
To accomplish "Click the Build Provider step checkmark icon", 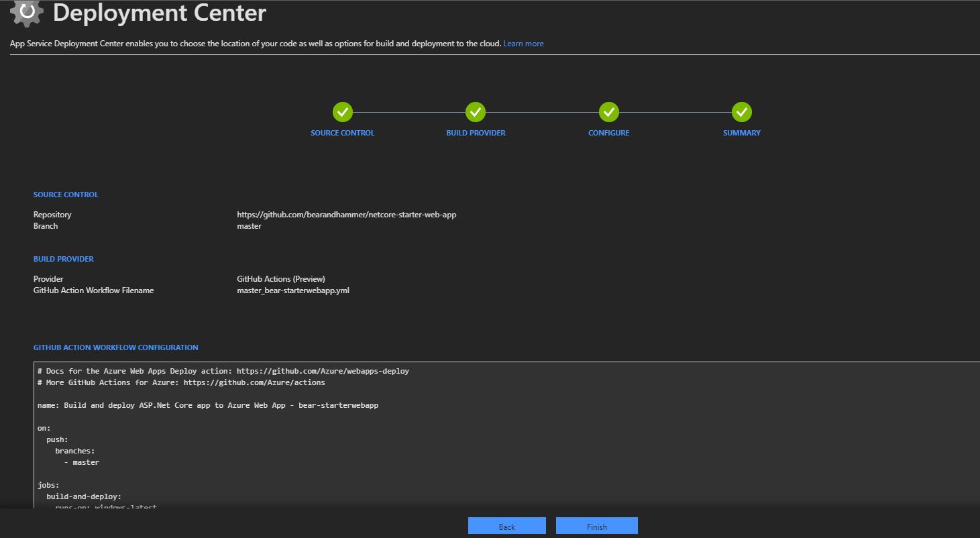I will pos(476,112).
